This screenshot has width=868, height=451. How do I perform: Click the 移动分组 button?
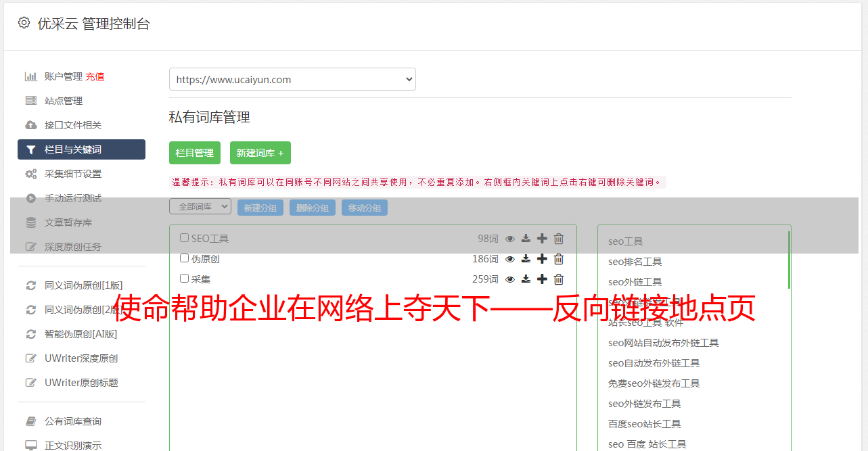point(365,208)
